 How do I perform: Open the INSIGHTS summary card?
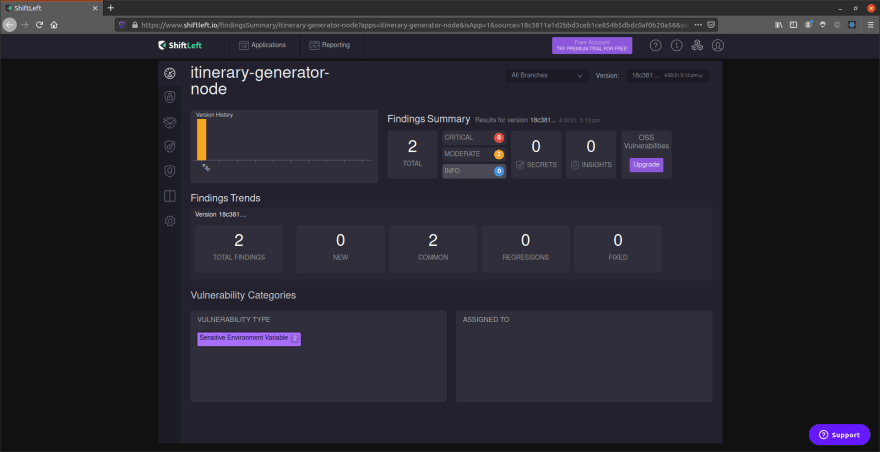591,154
